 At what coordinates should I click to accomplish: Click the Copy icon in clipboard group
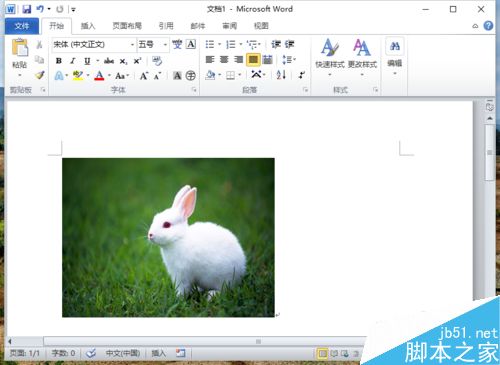click(39, 60)
